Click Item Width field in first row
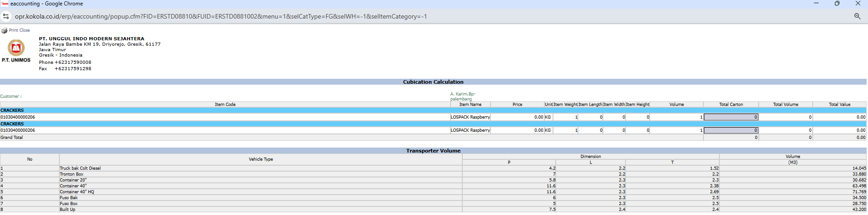868x215 pixels. [x=614, y=117]
